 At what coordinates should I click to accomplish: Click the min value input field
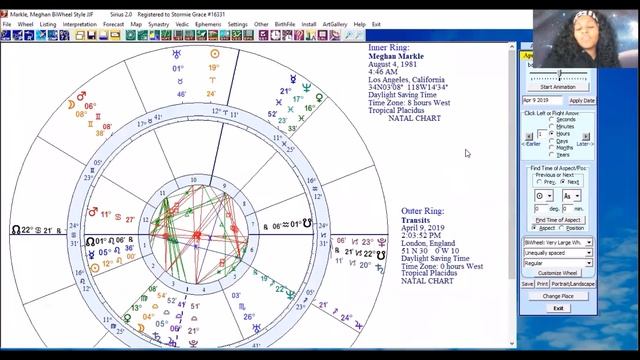point(567,209)
